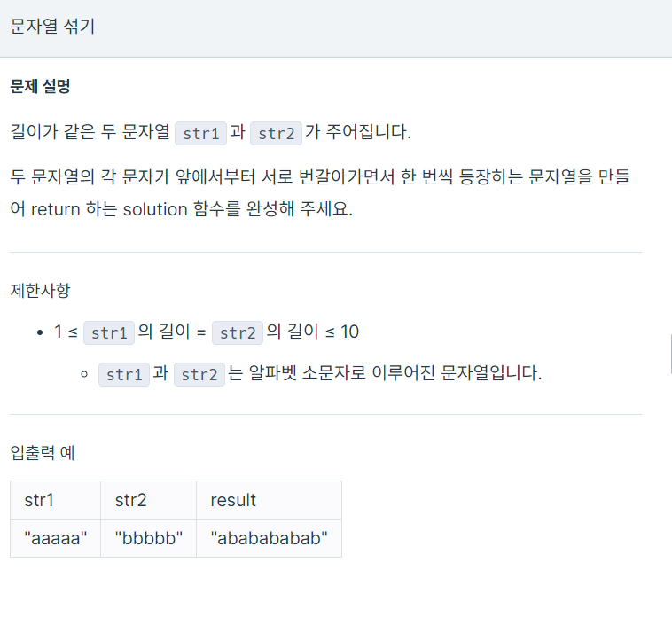The height and width of the screenshot is (633, 672).
Task: Click the result table column header
Action: (269, 500)
